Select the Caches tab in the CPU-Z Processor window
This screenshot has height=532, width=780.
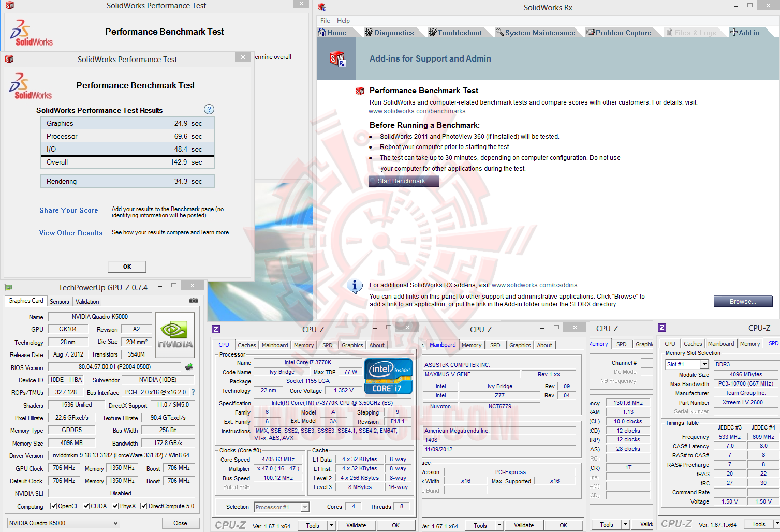[x=247, y=345]
